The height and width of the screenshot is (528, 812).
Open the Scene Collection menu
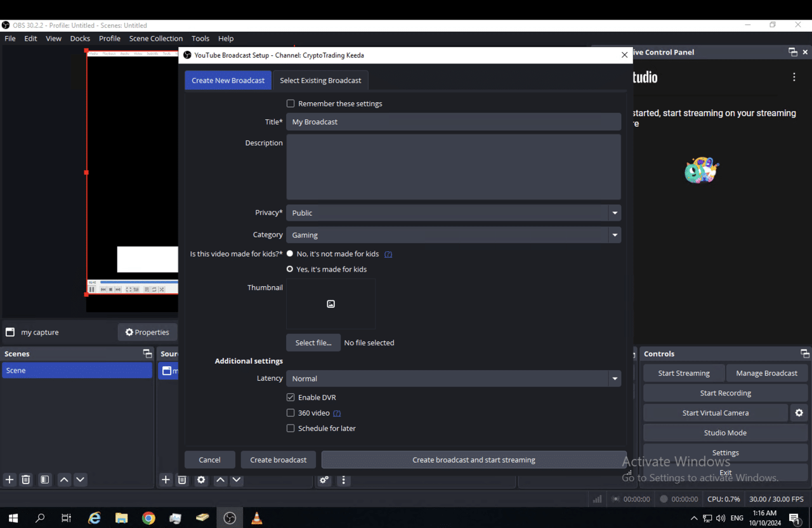coord(155,38)
